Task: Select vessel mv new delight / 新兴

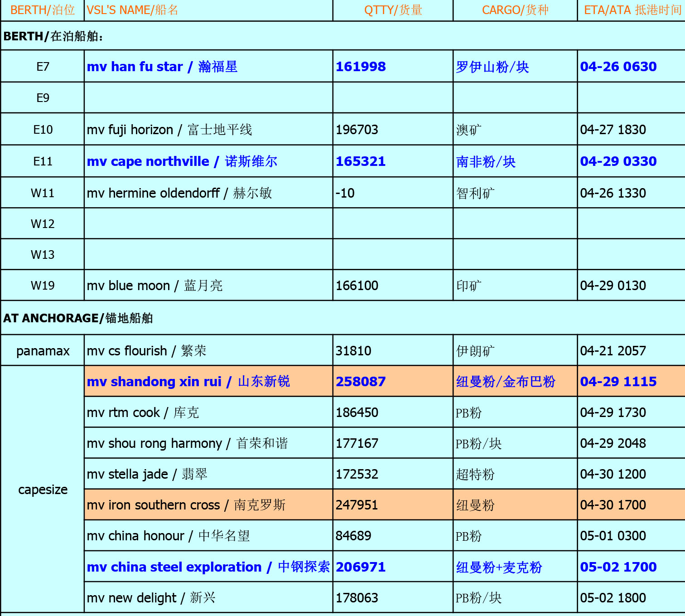Action: click(208, 597)
